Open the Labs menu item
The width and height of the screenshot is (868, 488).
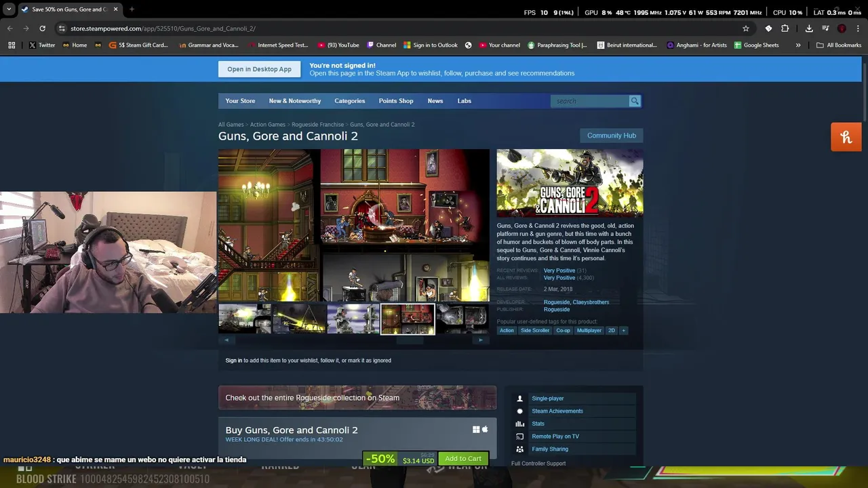[x=465, y=101]
